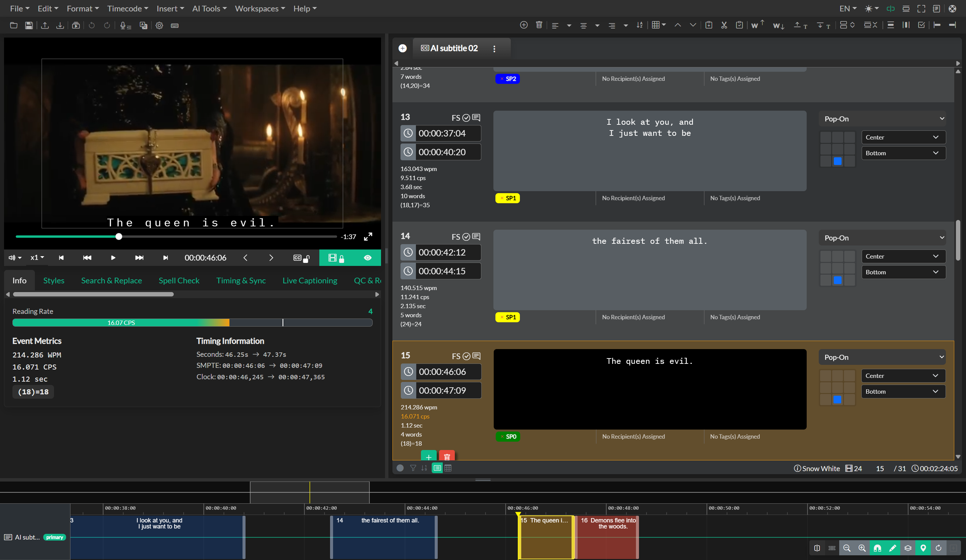Open the x1 playback speed dropdown
Screen dimensions: 966x560
click(x=37, y=258)
